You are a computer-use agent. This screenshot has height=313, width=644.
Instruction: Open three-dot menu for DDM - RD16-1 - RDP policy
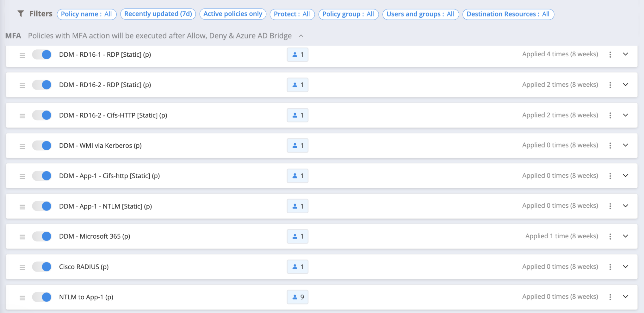[x=610, y=54]
